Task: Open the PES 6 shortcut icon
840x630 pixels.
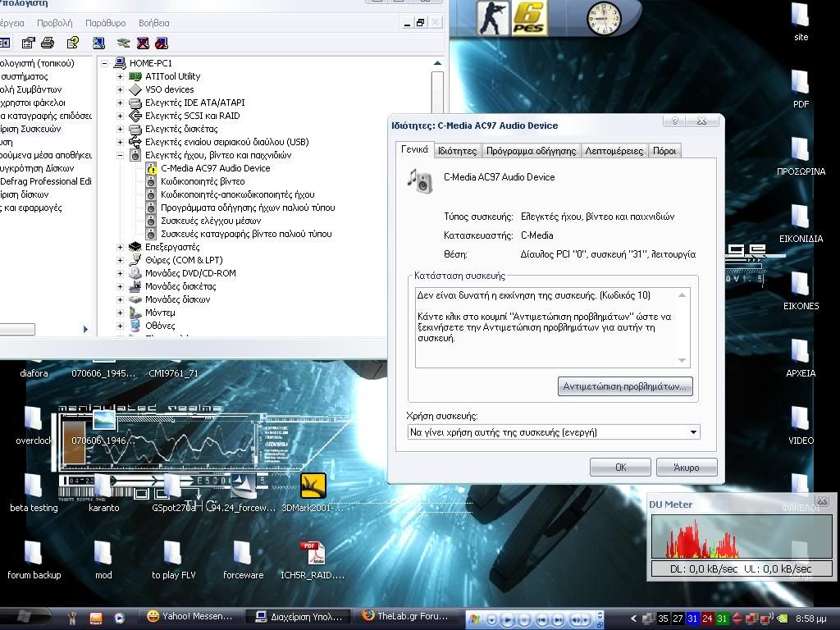Action: pos(529,18)
